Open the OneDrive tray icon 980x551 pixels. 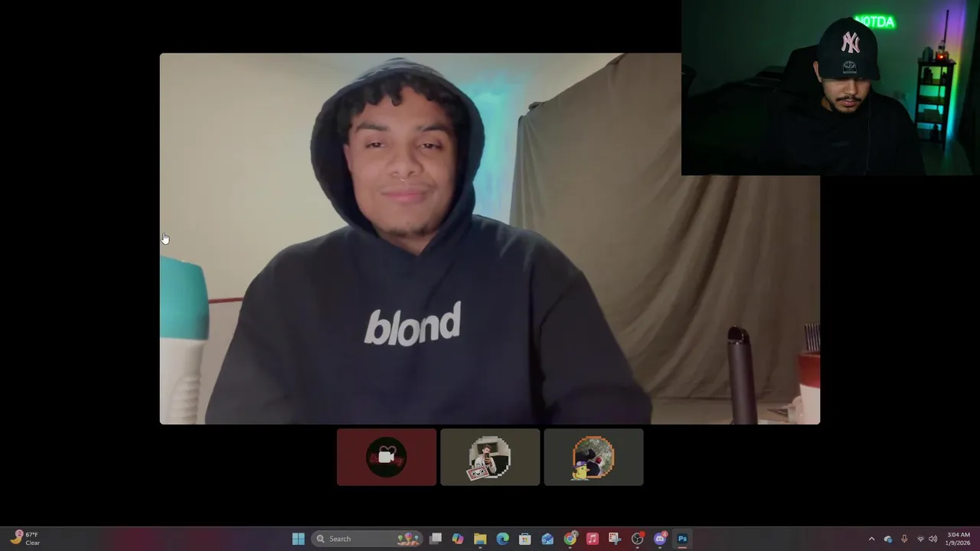888,539
